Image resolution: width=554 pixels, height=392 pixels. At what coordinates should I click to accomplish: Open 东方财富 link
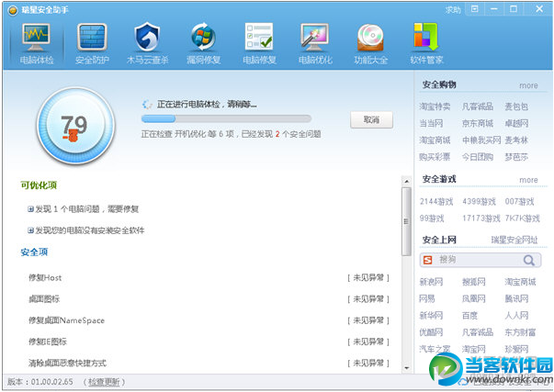(520, 332)
